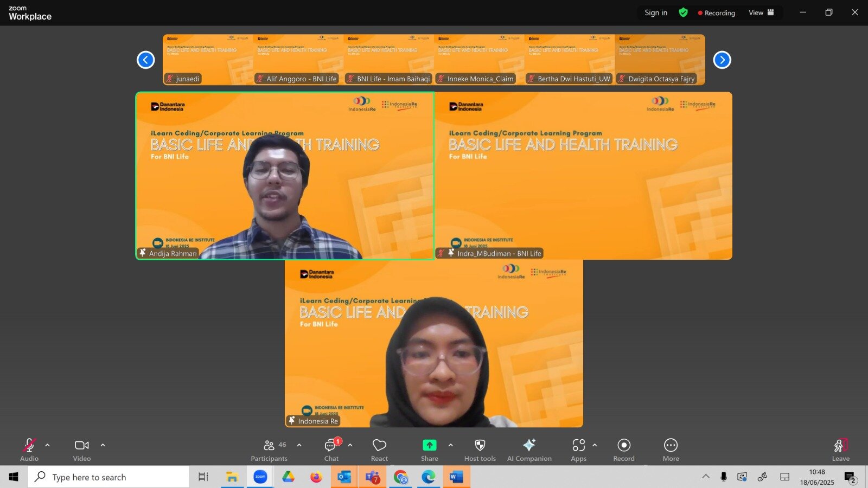This screenshot has height=488, width=868.
Task: Expand chat options arrow
Action: pos(350,445)
